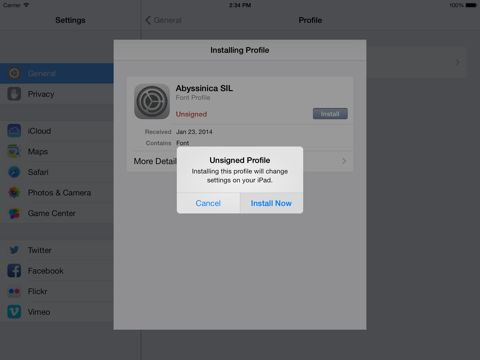Tap the Game Center bubbles icon
480x360 pixels.
tap(14, 213)
